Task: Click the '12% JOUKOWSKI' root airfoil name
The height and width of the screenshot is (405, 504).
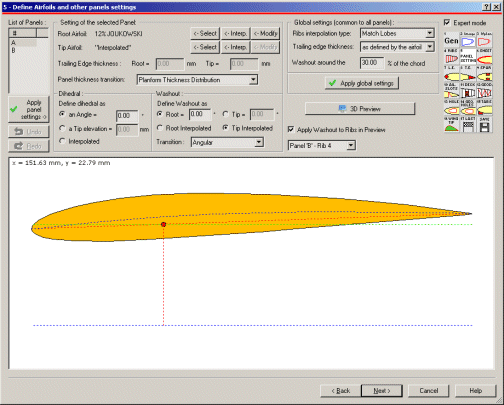Action: click(118, 34)
